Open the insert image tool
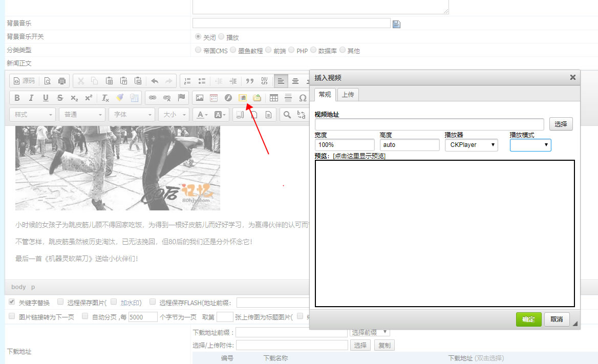 (199, 97)
